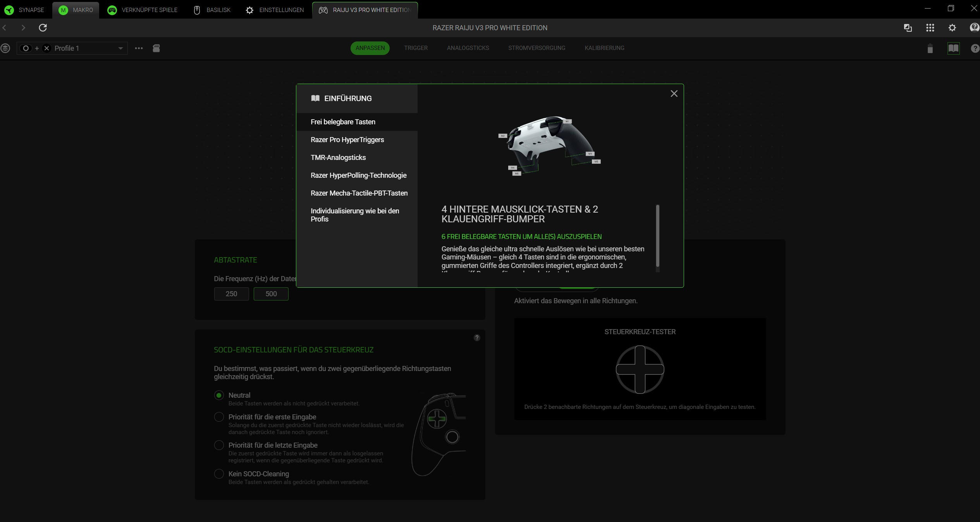The image size is (980, 522).
Task: Select the Neutral SOCD radio option
Action: [219, 395]
